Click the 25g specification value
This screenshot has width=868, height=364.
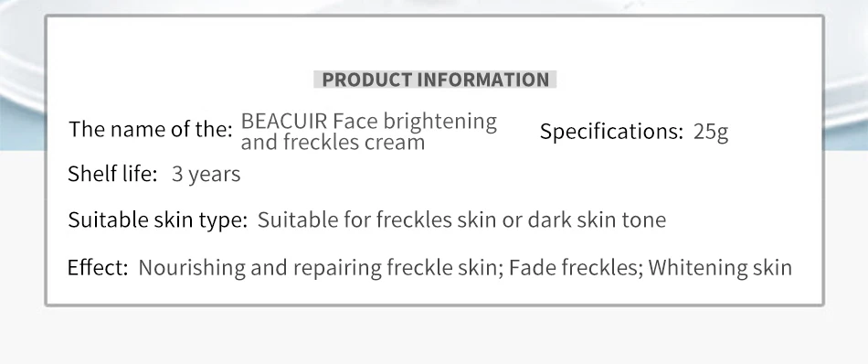click(x=711, y=133)
